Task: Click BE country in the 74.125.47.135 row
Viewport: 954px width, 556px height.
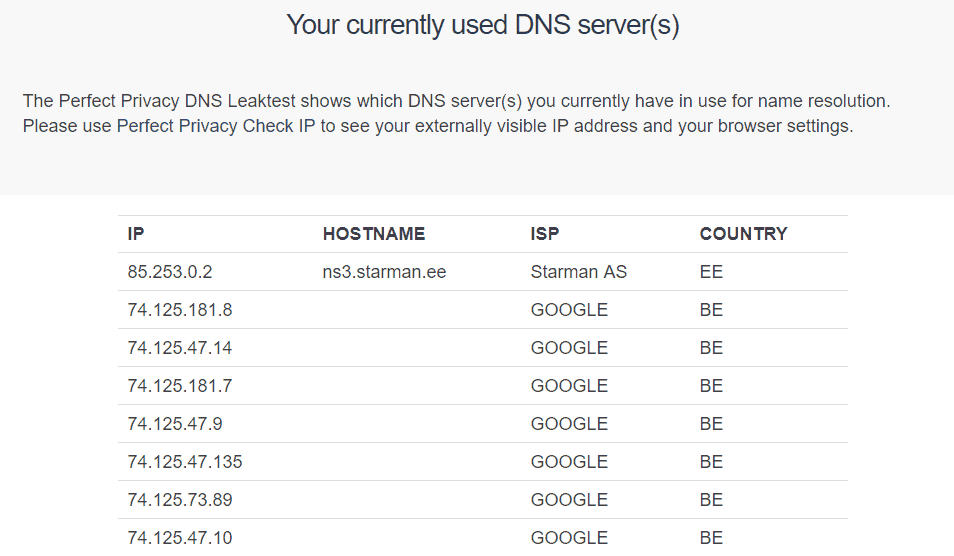Action: 711,462
